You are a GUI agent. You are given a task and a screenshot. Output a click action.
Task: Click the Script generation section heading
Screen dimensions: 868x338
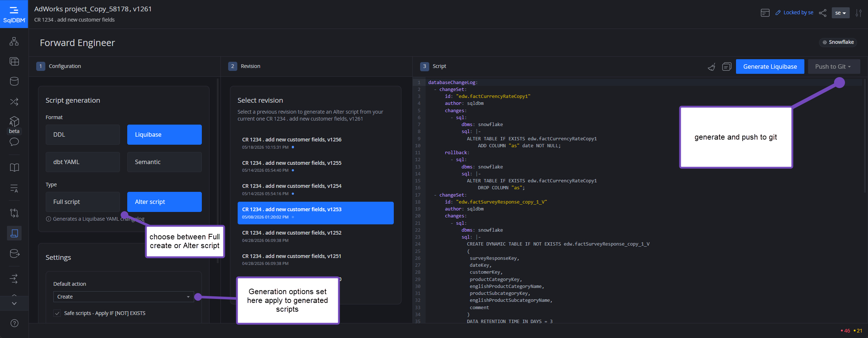(73, 100)
